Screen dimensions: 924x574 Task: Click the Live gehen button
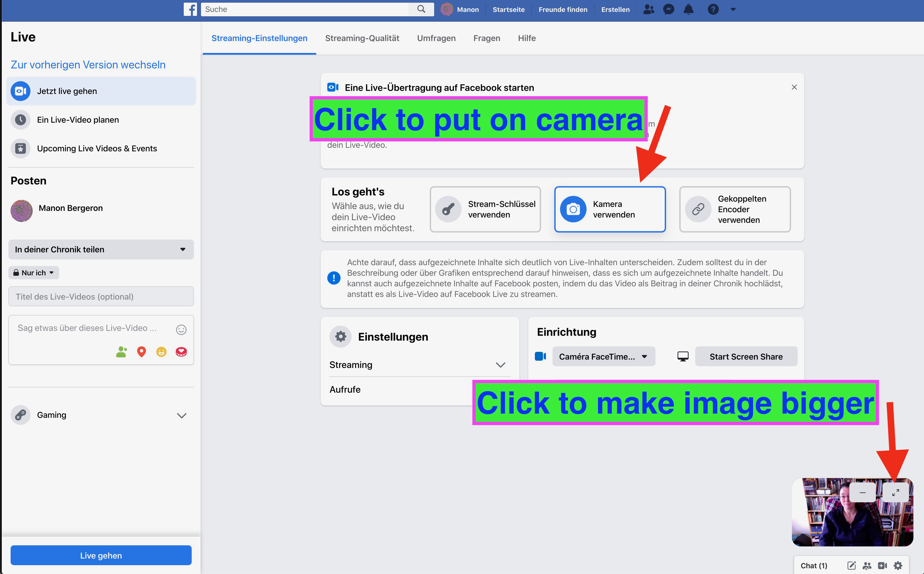[101, 555]
